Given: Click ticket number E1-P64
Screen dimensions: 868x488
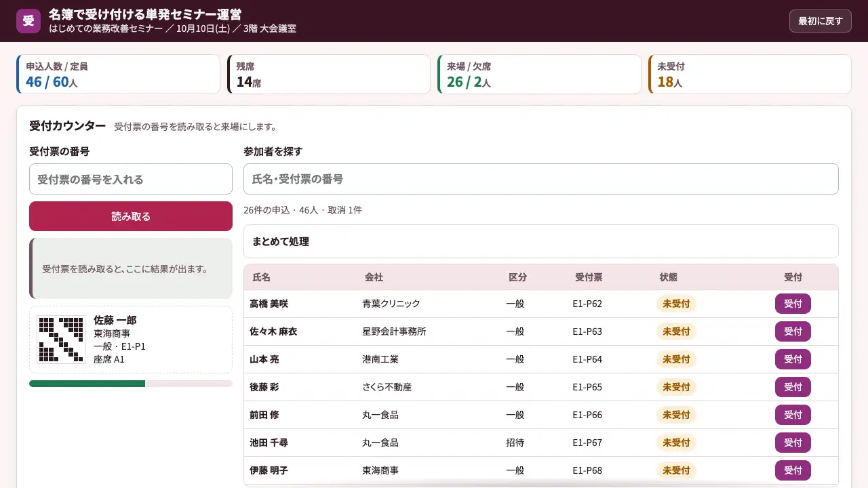Looking at the screenshot, I should click(x=587, y=359).
